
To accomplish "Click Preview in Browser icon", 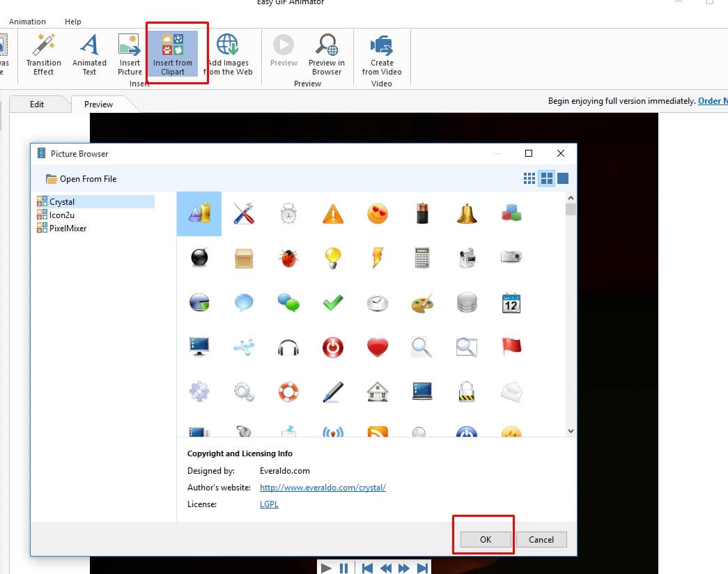I will [x=327, y=54].
